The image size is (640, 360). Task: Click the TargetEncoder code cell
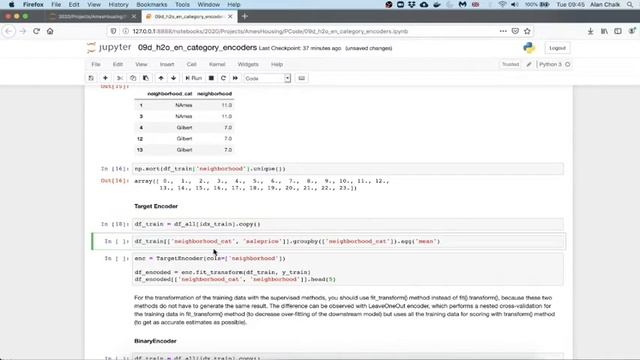pos(348,269)
